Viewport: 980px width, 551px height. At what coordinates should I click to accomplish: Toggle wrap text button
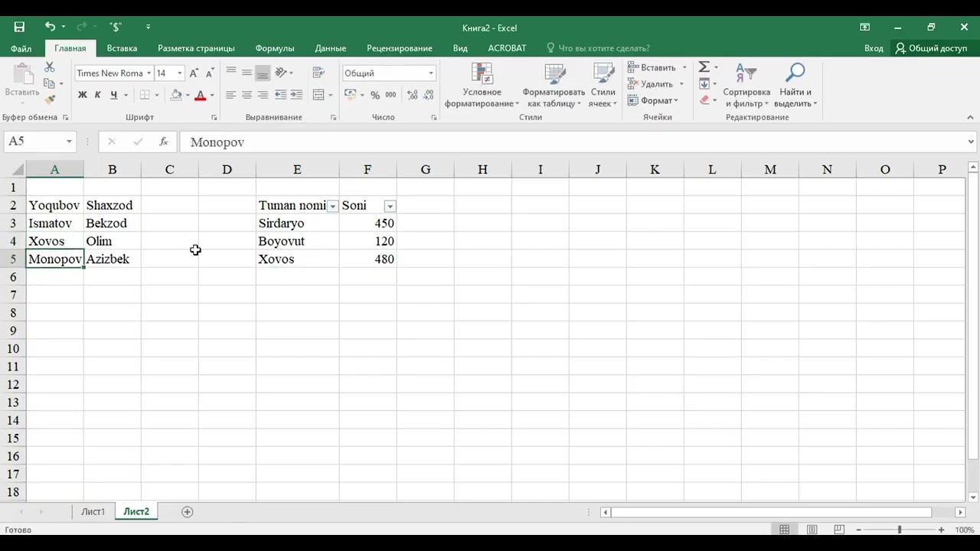pyautogui.click(x=318, y=73)
